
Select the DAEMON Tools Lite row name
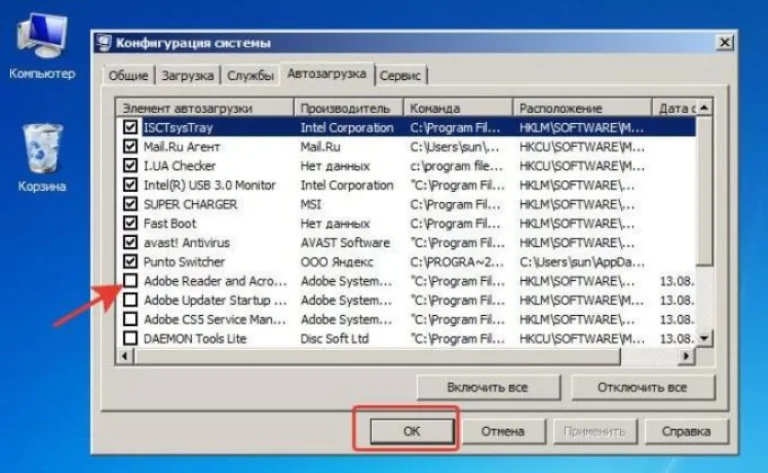click(x=195, y=338)
